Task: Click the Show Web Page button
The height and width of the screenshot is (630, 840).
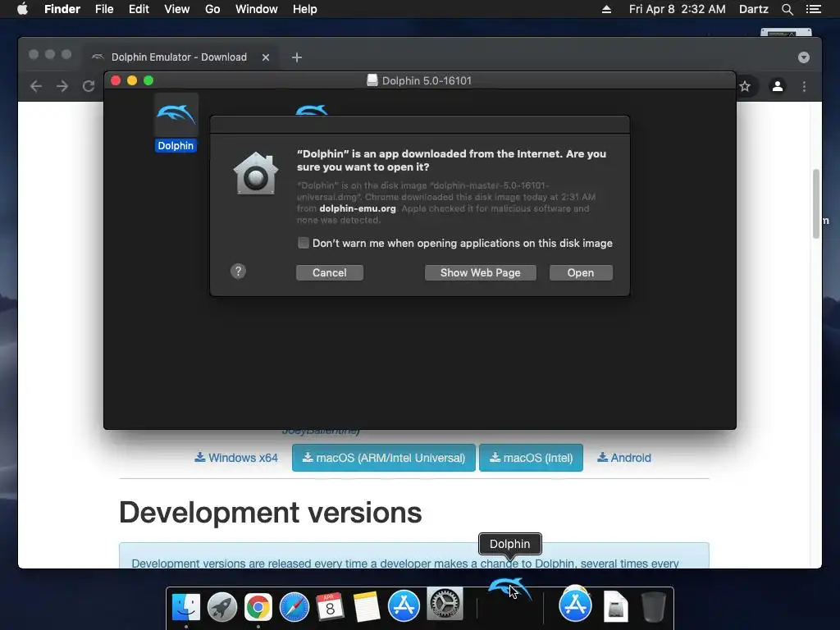Action: coord(480,272)
